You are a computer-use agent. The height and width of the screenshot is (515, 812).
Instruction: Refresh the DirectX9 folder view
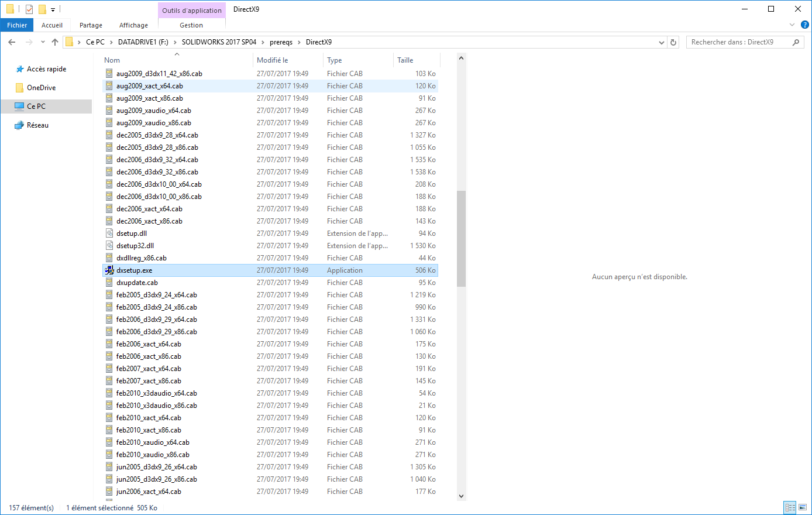tap(673, 42)
